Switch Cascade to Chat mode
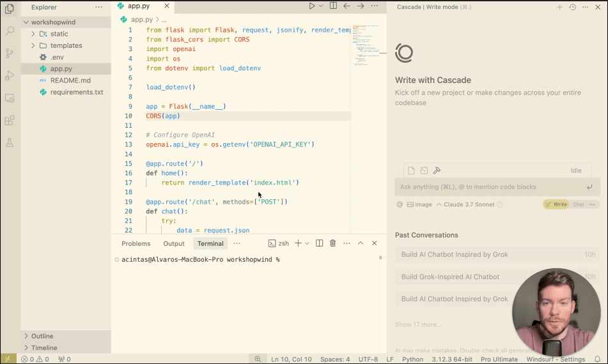The image size is (608, 364). (579, 204)
